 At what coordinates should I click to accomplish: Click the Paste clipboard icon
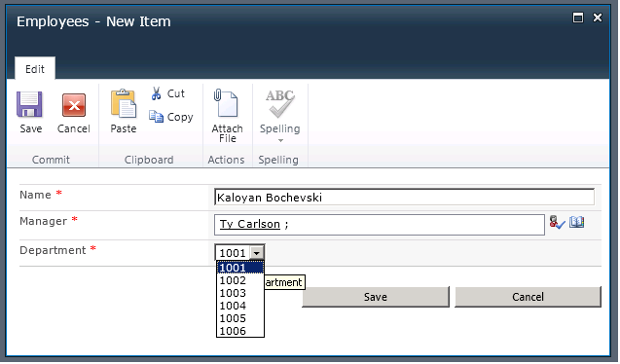coord(124,103)
